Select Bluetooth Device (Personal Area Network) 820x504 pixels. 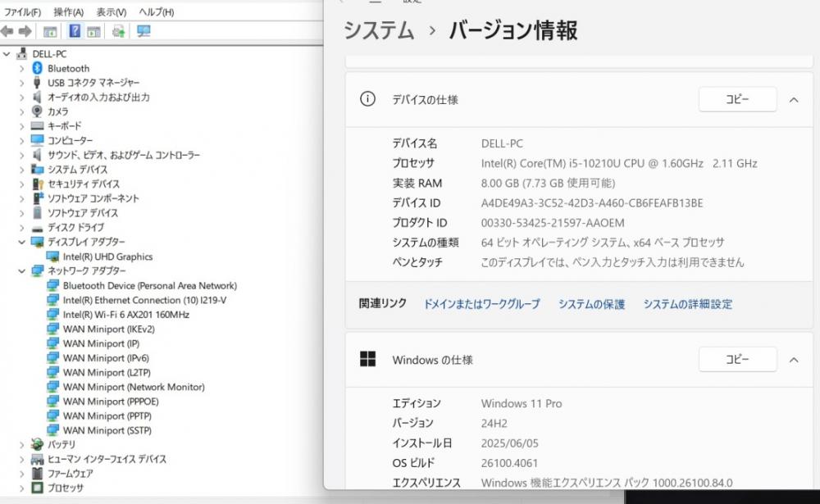[150, 285]
